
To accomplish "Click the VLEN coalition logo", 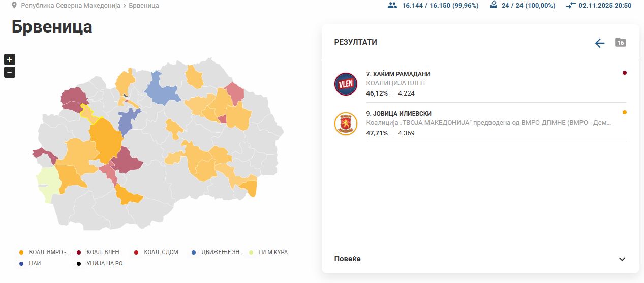I will [x=346, y=84].
